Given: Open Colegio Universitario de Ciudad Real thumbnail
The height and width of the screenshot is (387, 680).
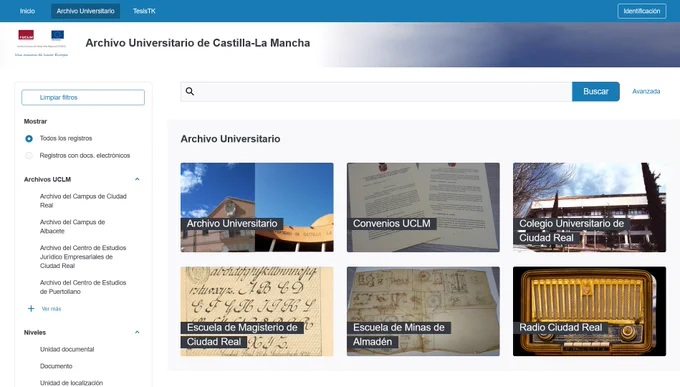Looking at the screenshot, I should (589, 207).
